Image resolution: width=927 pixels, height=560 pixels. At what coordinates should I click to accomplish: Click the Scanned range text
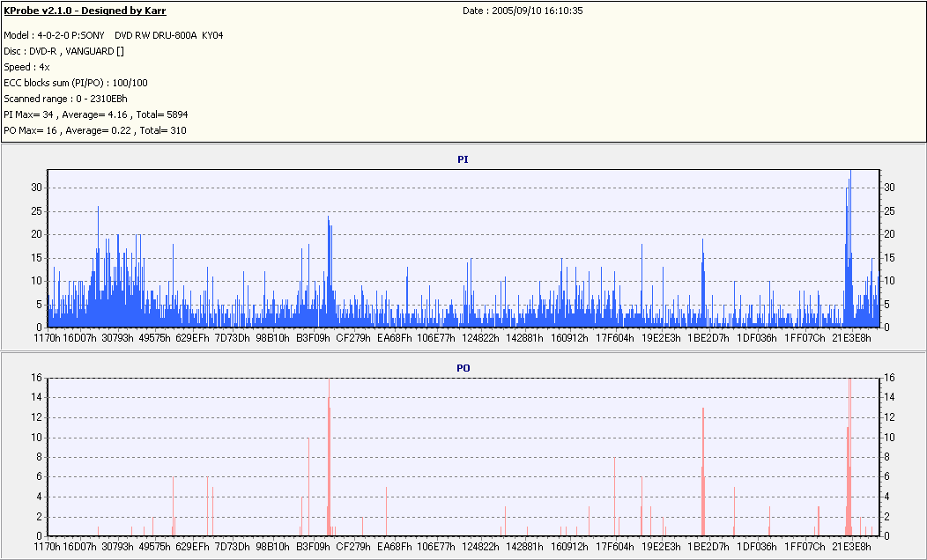(65, 99)
